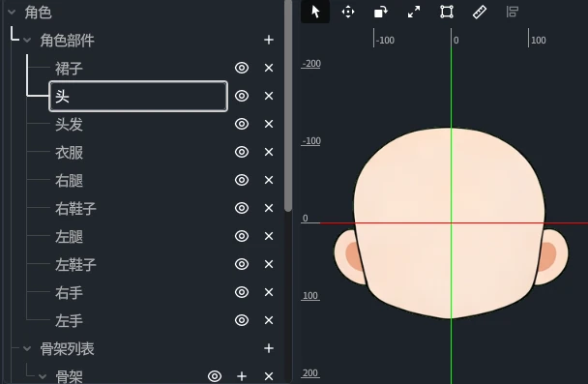Viewport: 588px width, 384px height.
Task: Click the head image on canvas
Action: point(450,223)
